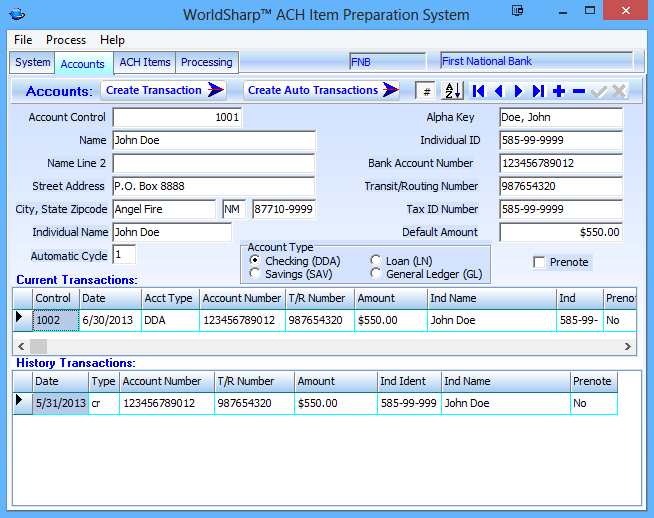Open the Processing tab
654x518 pixels.
point(206,62)
